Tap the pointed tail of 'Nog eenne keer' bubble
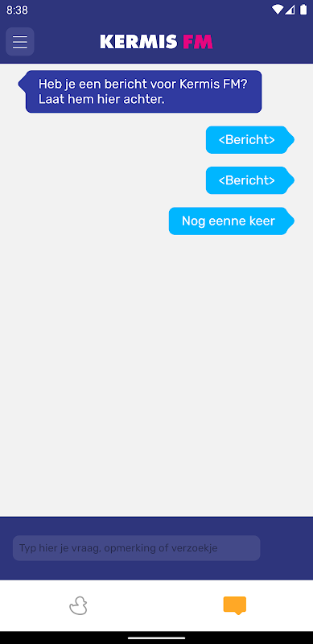The height and width of the screenshot is (644, 313). tap(290, 221)
